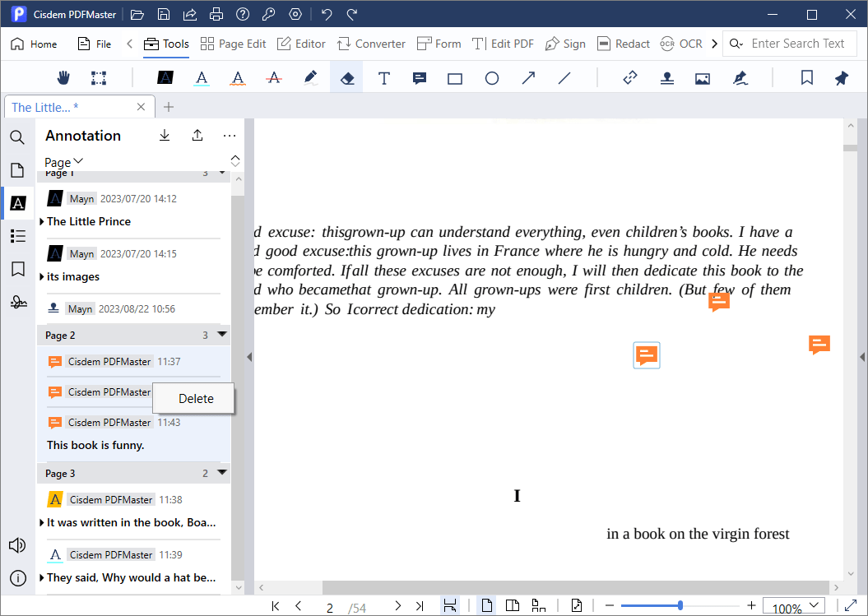Click the Share icon in title bar

tap(190, 14)
